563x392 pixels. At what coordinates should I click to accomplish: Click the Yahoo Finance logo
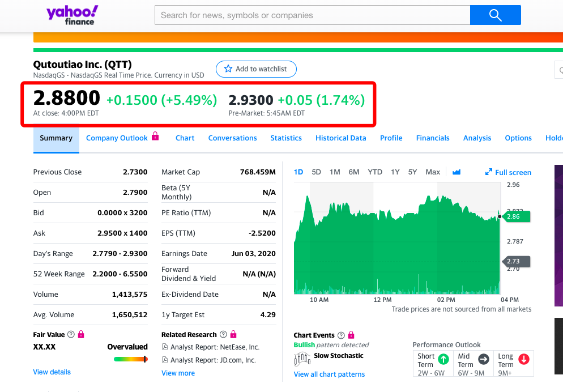pyautogui.click(x=72, y=15)
